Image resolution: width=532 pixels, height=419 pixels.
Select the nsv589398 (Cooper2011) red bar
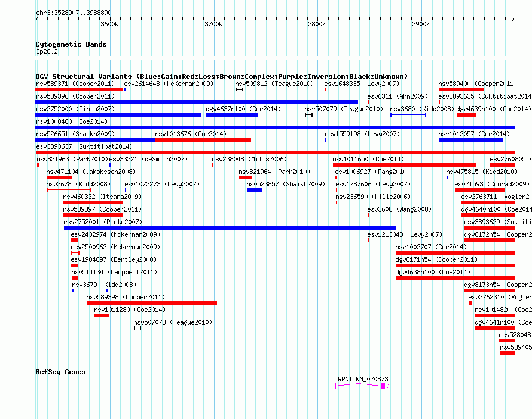coord(152,303)
